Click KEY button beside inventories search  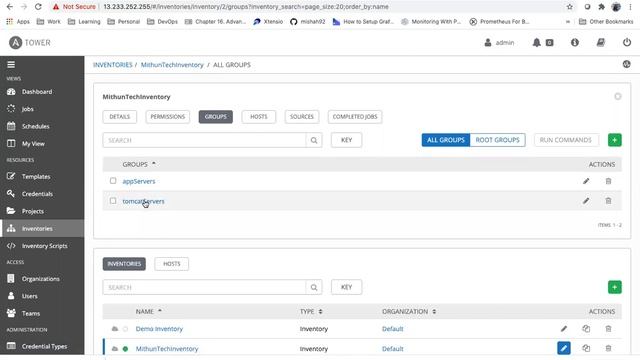(x=346, y=287)
